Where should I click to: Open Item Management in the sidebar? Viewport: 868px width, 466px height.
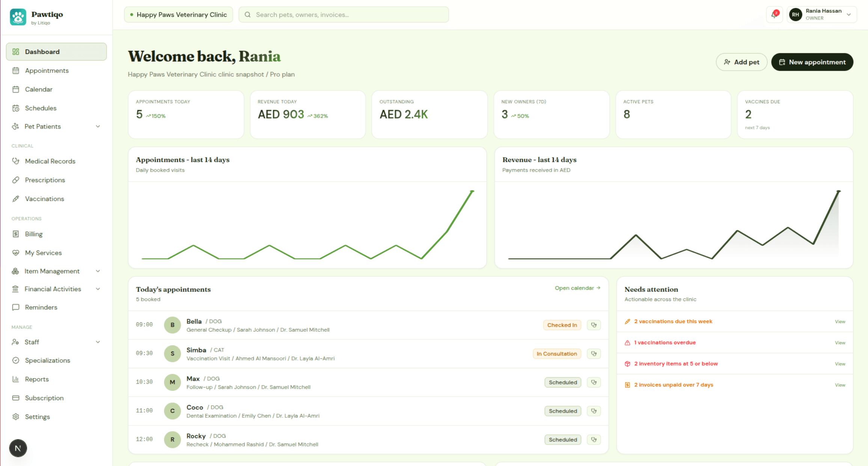(x=56, y=271)
